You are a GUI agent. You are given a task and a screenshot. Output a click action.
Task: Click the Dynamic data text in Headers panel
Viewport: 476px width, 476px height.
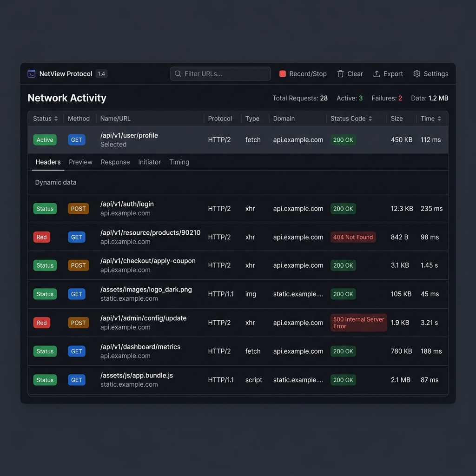56,182
